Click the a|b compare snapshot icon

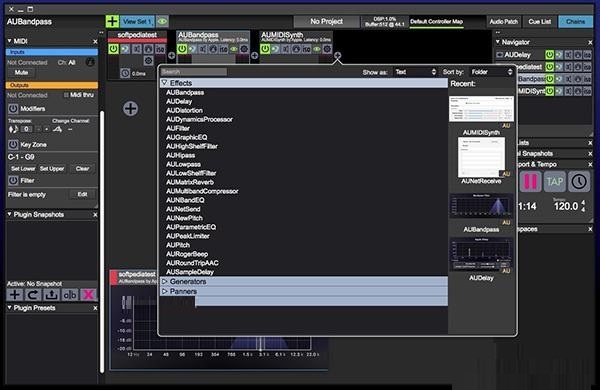pyautogui.click(x=70, y=295)
